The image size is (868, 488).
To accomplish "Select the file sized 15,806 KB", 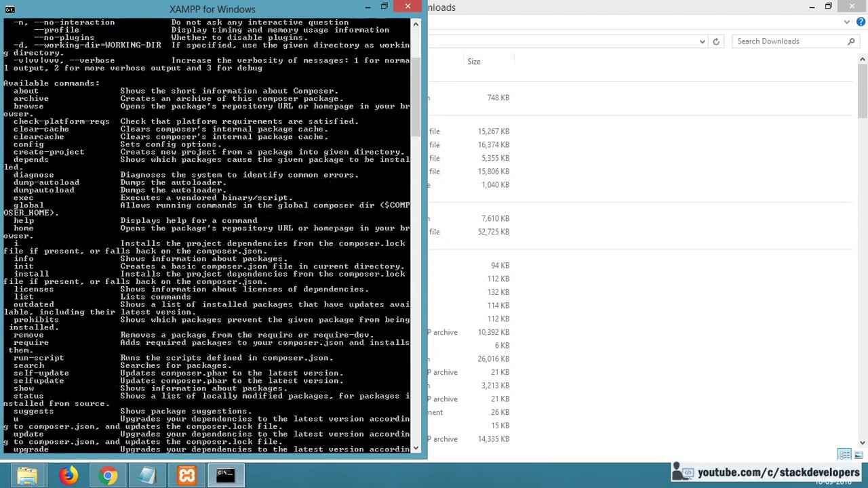I will [x=494, y=171].
